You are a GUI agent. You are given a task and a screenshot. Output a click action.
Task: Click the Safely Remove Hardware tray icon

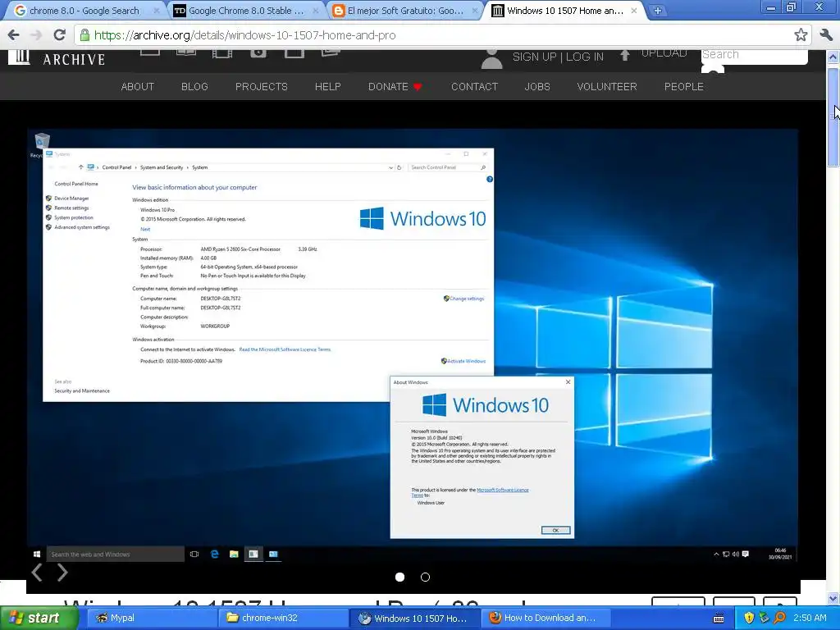(764, 618)
